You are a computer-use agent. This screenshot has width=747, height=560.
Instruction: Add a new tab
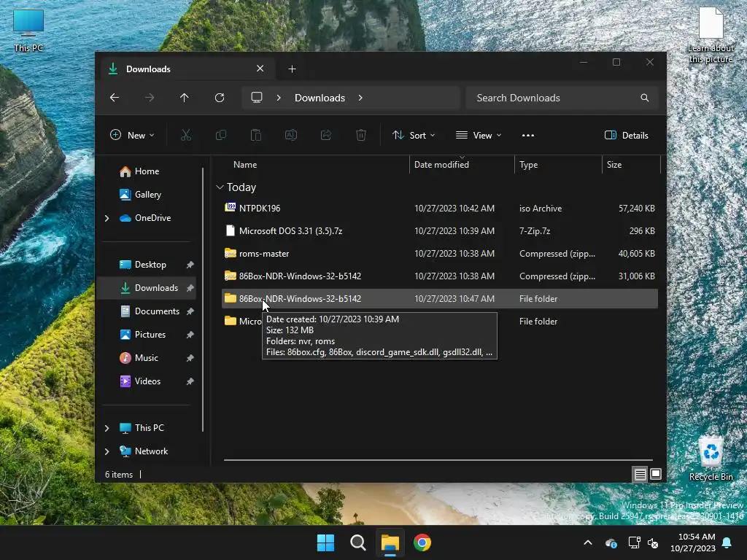pyautogui.click(x=292, y=69)
